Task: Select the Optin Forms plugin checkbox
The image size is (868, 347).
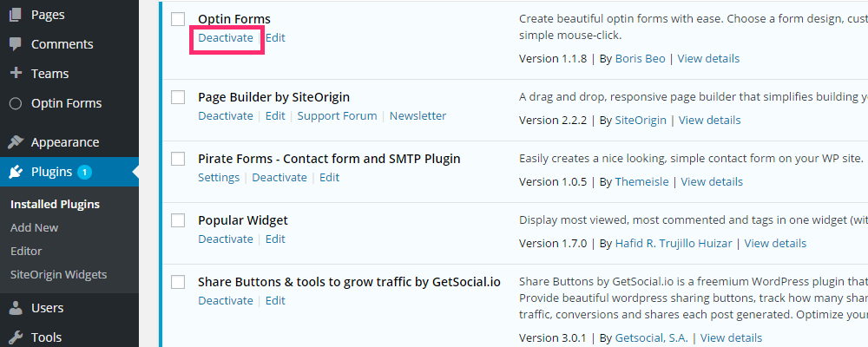Action: coord(178,19)
